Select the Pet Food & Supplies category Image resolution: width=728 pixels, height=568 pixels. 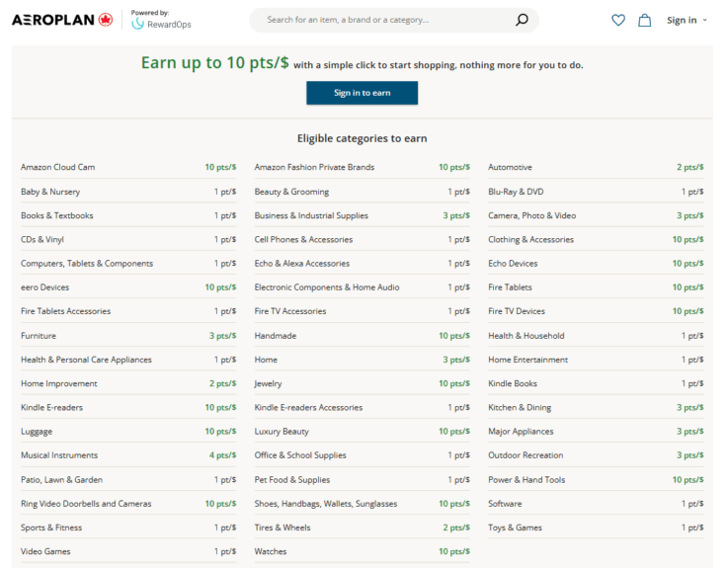click(x=292, y=480)
